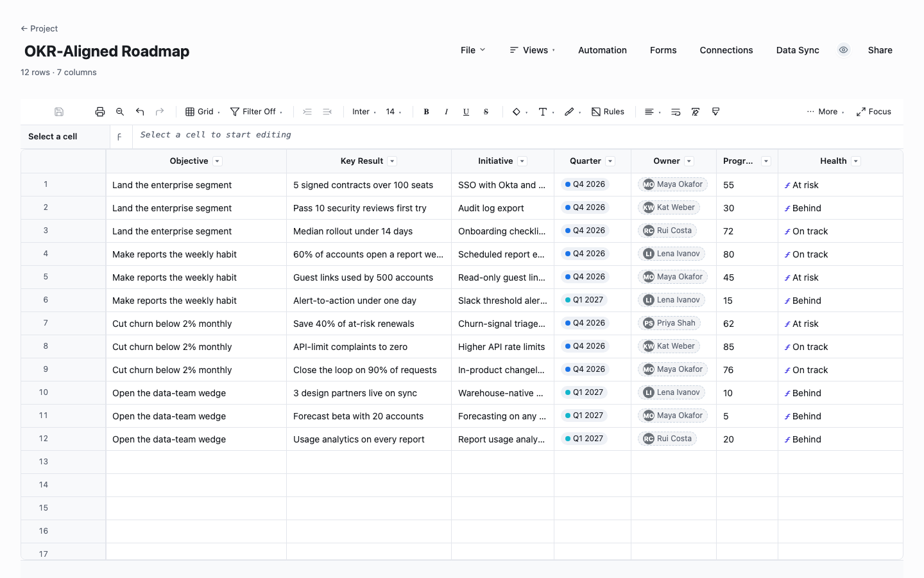Toggle underline formatting
The width and height of the screenshot is (924, 578).
(x=466, y=112)
